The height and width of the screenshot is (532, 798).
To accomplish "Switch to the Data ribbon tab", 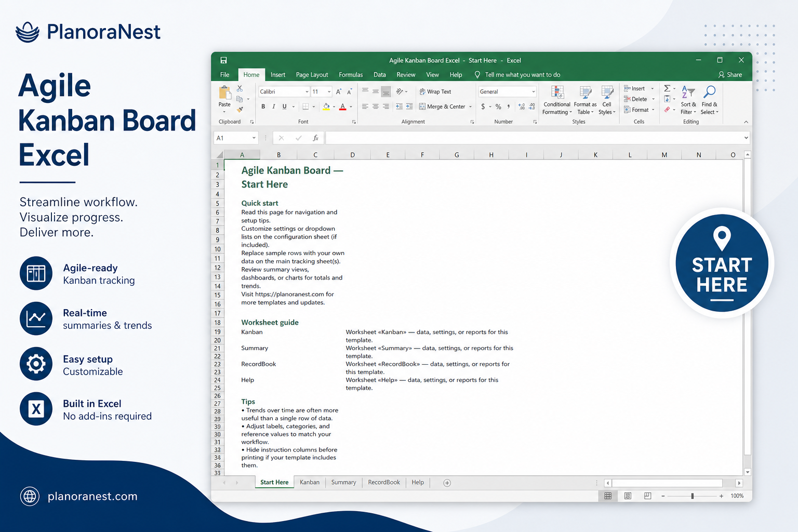I will 380,75.
